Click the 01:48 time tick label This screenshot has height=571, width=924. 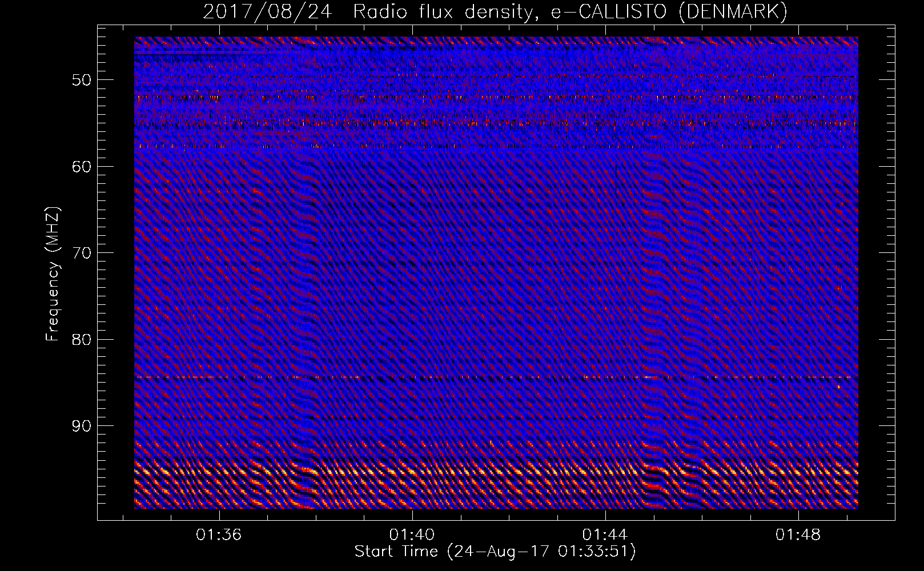(x=798, y=534)
